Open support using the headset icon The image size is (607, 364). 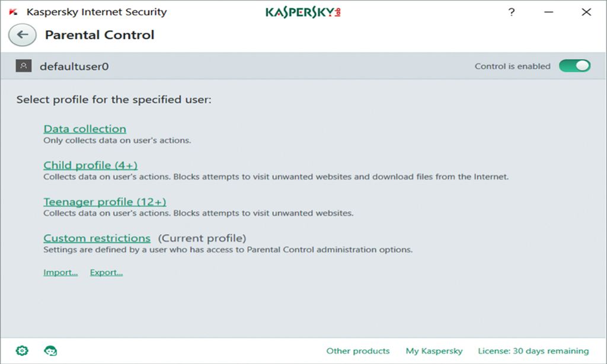coord(50,350)
